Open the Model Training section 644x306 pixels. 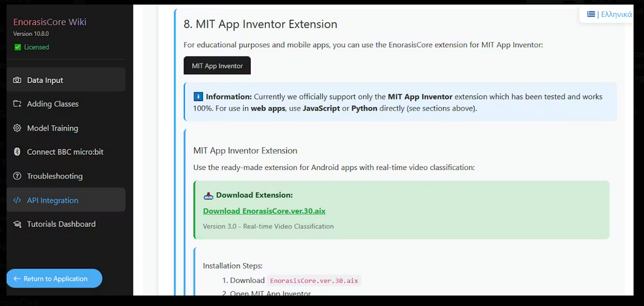(66, 128)
